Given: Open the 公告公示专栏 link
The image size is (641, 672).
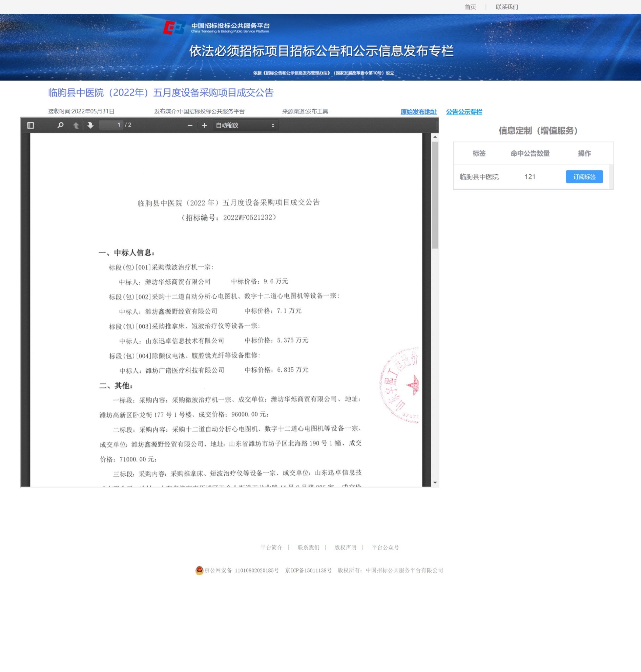Looking at the screenshot, I should tap(464, 112).
